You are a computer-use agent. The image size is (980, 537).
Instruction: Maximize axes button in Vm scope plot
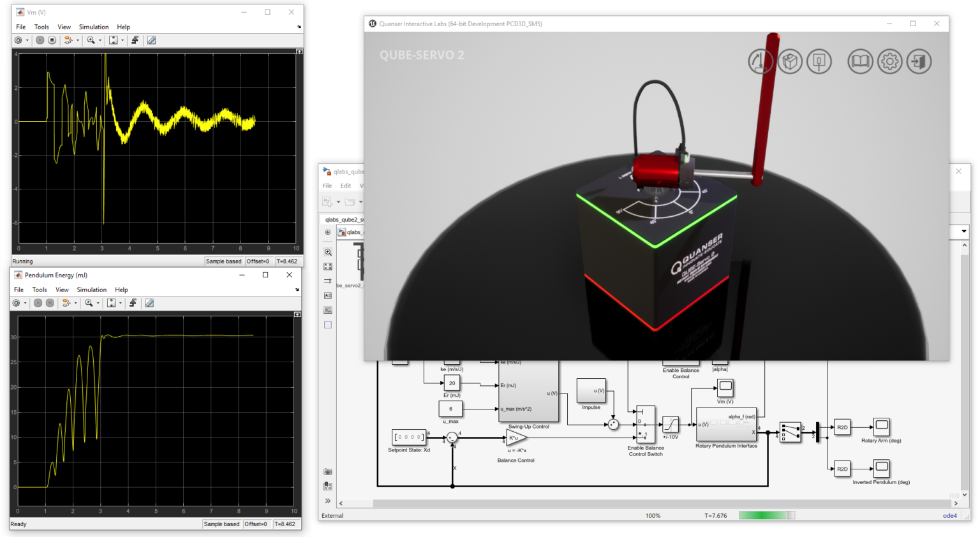(299, 52)
